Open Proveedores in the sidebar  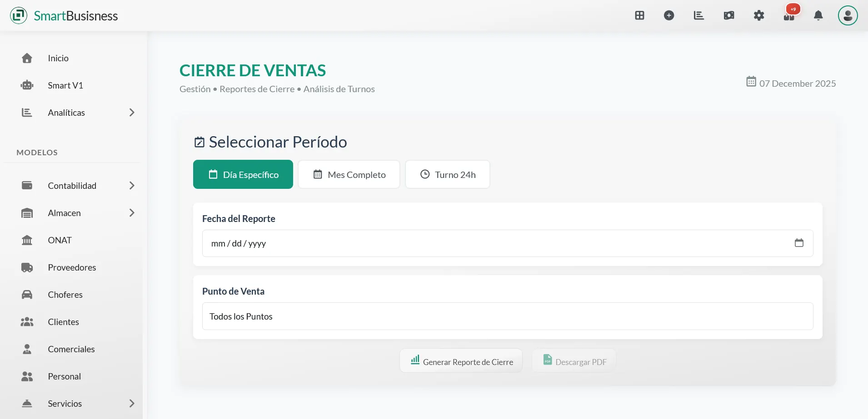pos(73,267)
